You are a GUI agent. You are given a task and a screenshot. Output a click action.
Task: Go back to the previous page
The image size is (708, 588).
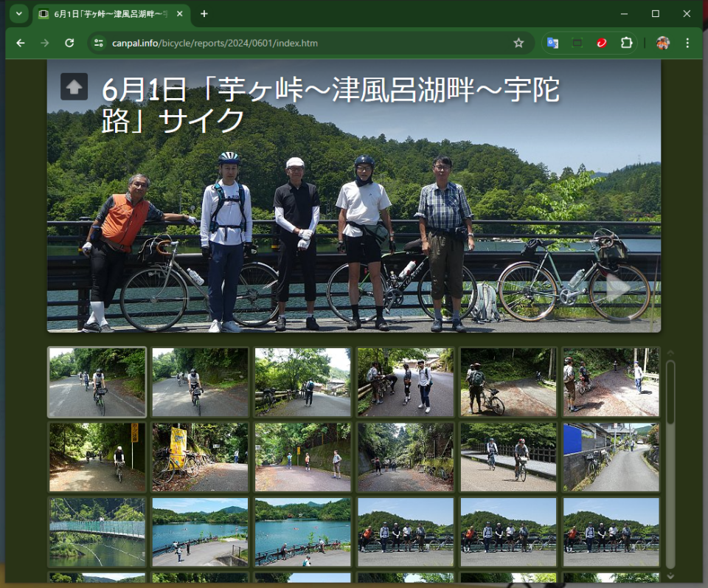pyautogui.click(x=21, y=43)
